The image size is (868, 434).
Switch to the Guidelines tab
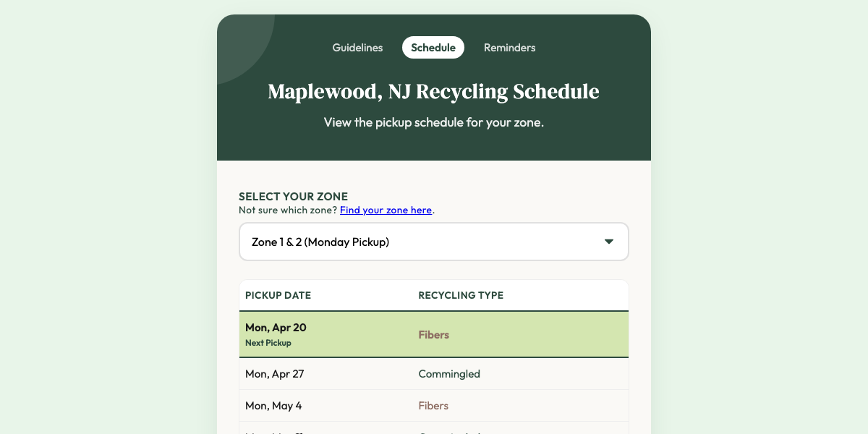[357, 47]
